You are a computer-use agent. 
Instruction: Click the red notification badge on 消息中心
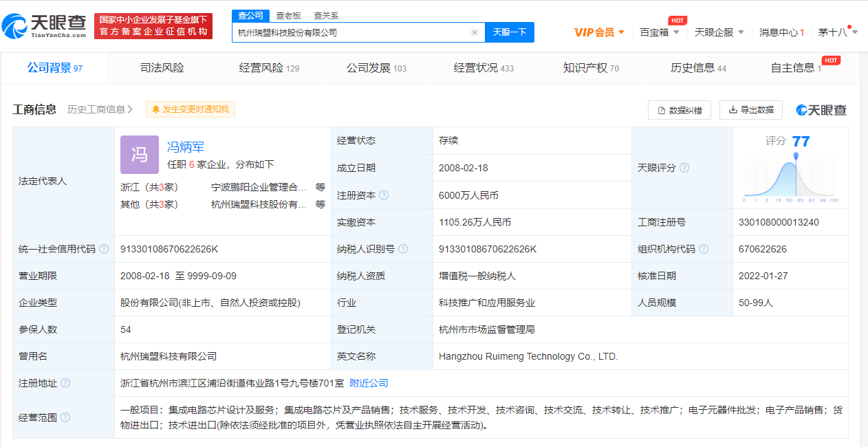(802, 32)
